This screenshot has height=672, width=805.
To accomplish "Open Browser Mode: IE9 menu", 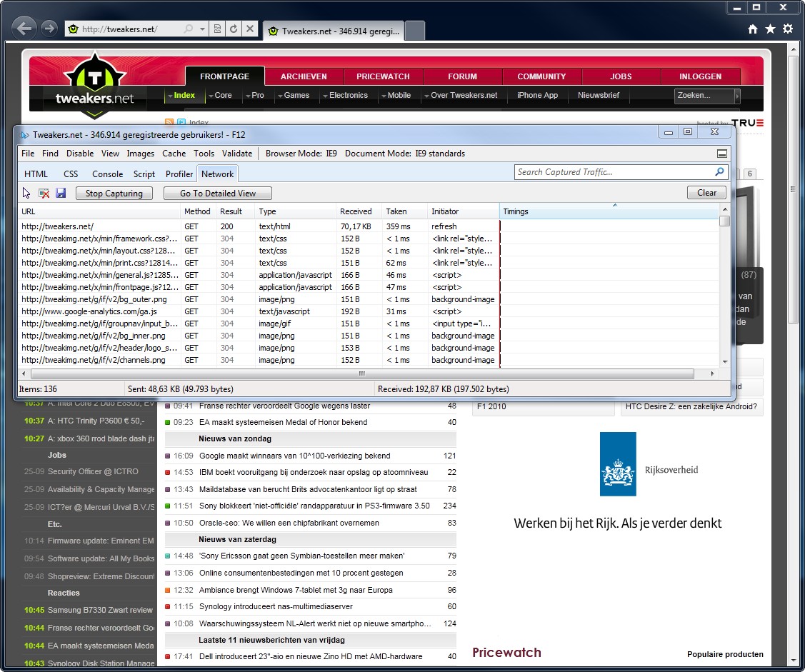I will 301,154.
